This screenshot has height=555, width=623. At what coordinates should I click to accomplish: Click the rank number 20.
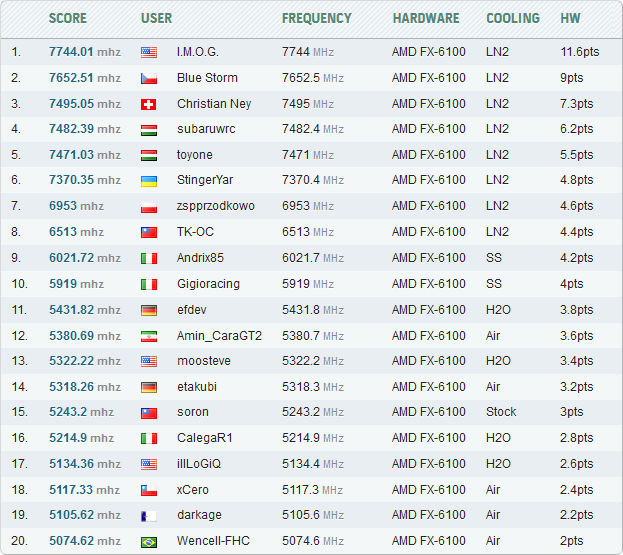[19, 541]
